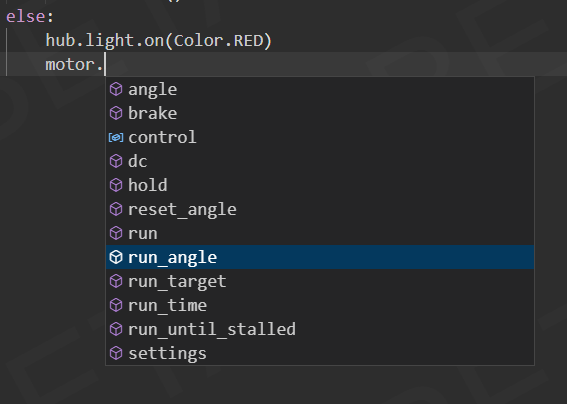Image resolution: width=567 pixels, height=404 pixels.
Task: Click the method icon beside dc
Action: pyautogui.click(x=116, y=161)
